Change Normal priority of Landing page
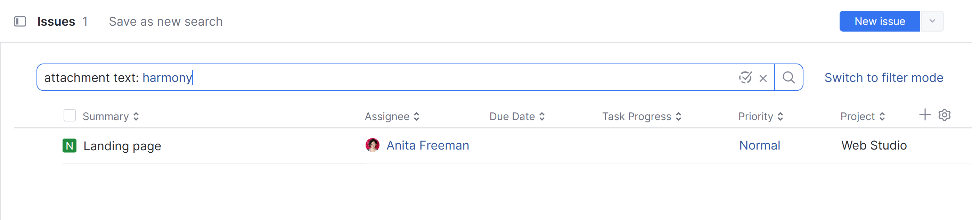The image size is (980, 220). [x=759, y=145]
